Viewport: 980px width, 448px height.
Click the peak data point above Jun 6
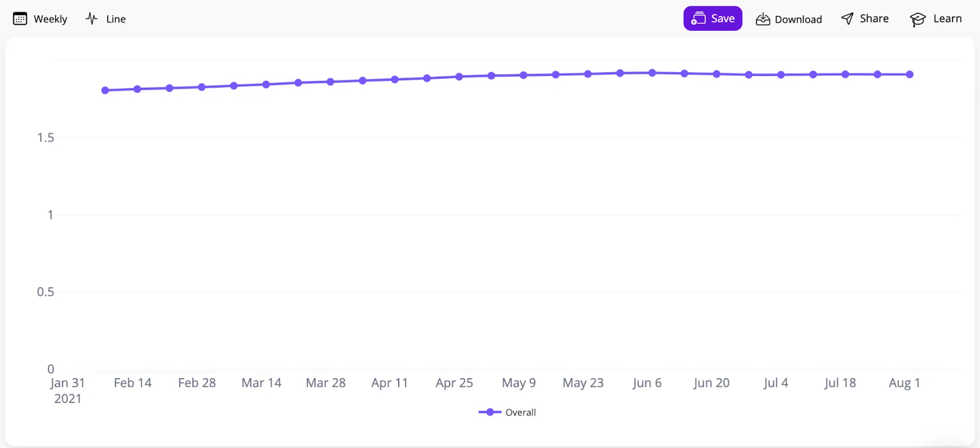coord(652,72)
